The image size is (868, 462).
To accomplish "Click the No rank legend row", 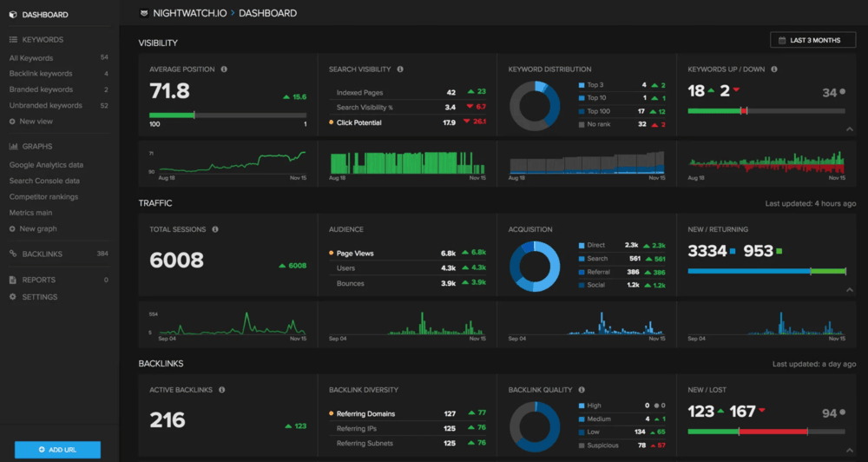I will 621,125.
